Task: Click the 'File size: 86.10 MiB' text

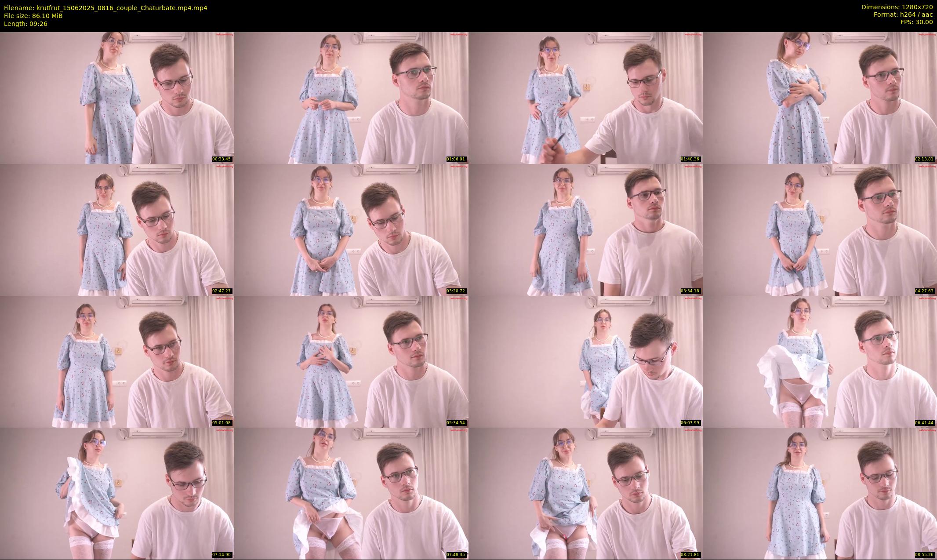Action: point(33,16)
